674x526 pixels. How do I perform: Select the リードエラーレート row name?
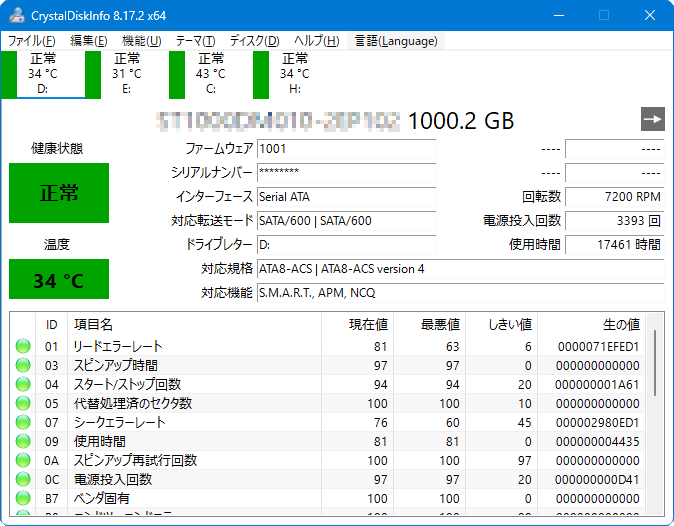click(118, 346)
